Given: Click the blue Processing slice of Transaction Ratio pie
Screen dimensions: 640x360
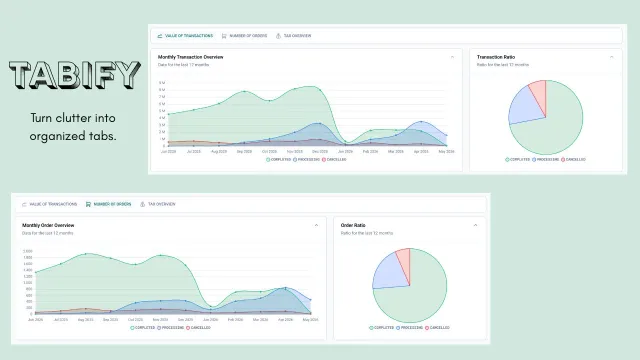Looking at the screenshot, I should [524, 107].
